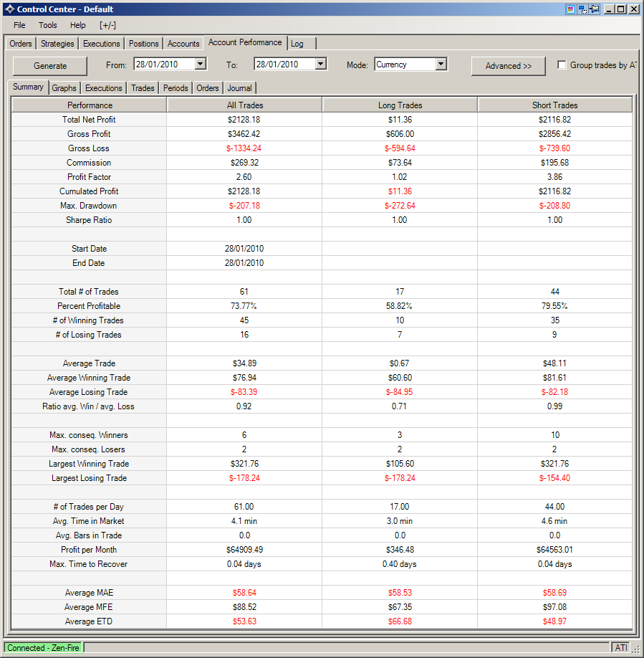Viewport: 644px width, 658px height.
Task: Click the Ratio avg. Win / avg. Loss label
Action: coord(88,406)
